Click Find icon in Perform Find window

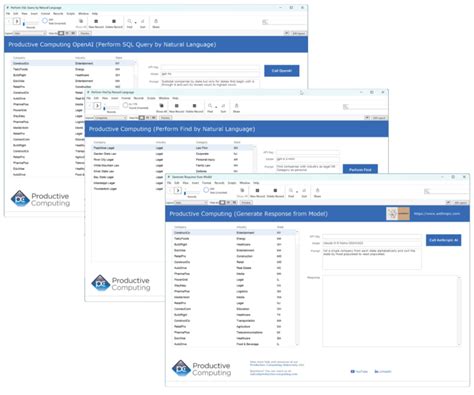(210, 106)
